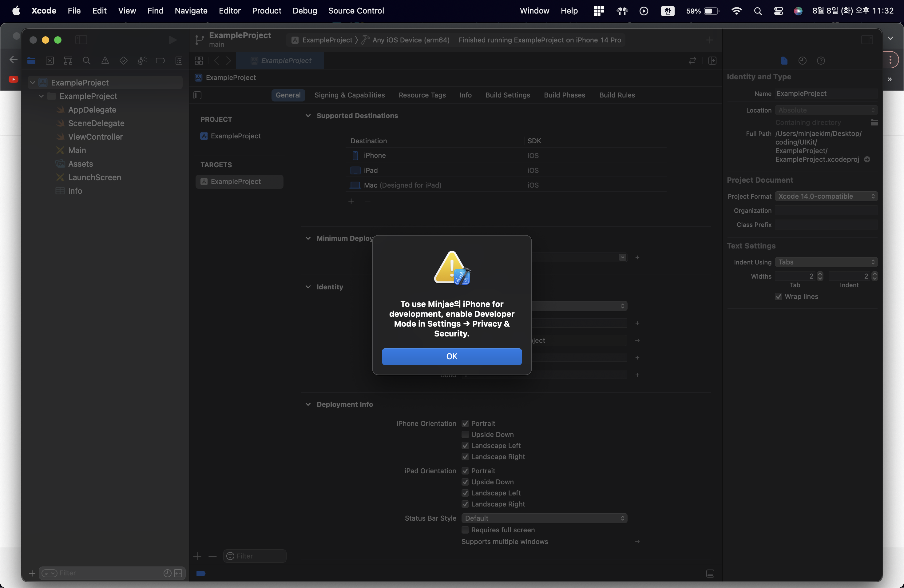Open the Project Format dropdown
The height and width of the screenshot is (588, 904).
coord(826,197)
